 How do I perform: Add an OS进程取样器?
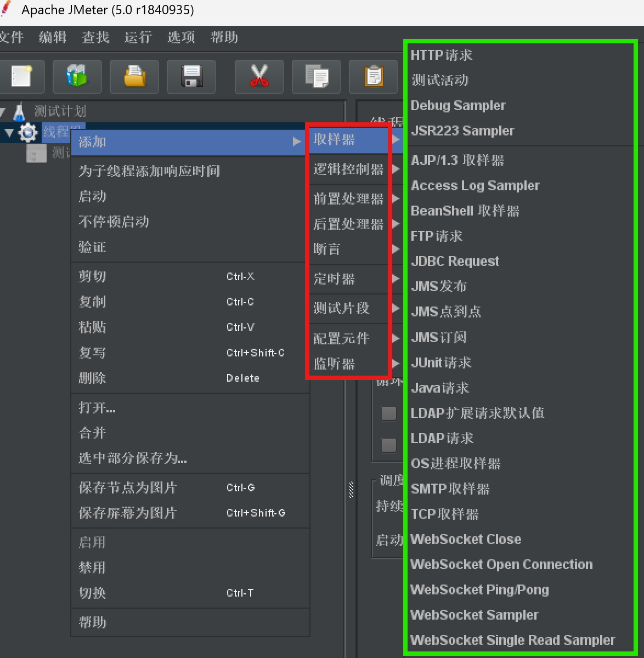[x=520, y=463]
